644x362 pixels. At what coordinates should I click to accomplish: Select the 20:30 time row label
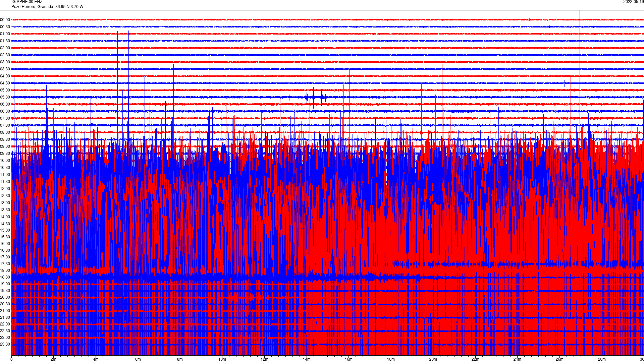tap(5, 304)
